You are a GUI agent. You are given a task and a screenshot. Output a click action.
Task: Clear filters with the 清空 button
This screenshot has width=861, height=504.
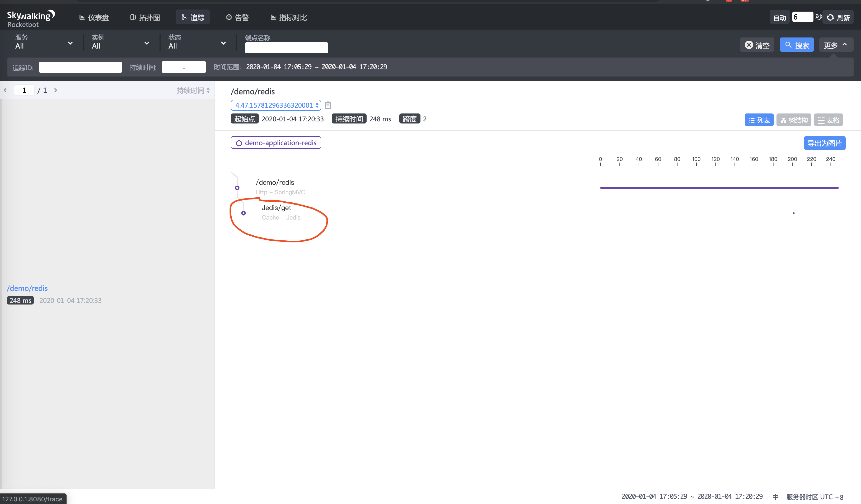(x=757, y=45)
